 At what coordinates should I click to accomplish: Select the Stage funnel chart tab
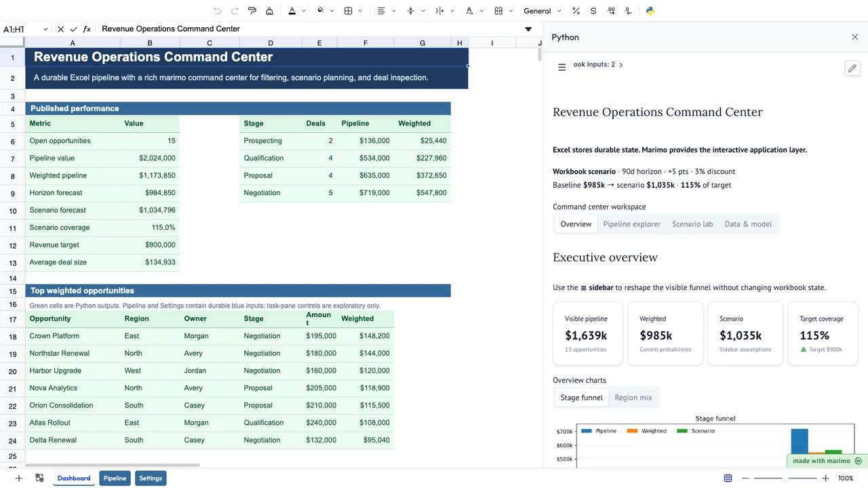click(581, 397)
